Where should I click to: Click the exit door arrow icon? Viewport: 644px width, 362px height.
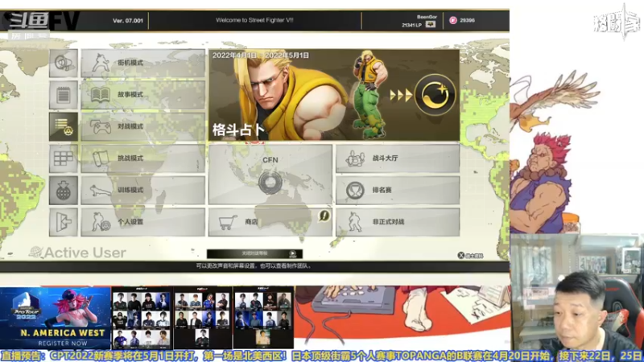click(64, 222)
